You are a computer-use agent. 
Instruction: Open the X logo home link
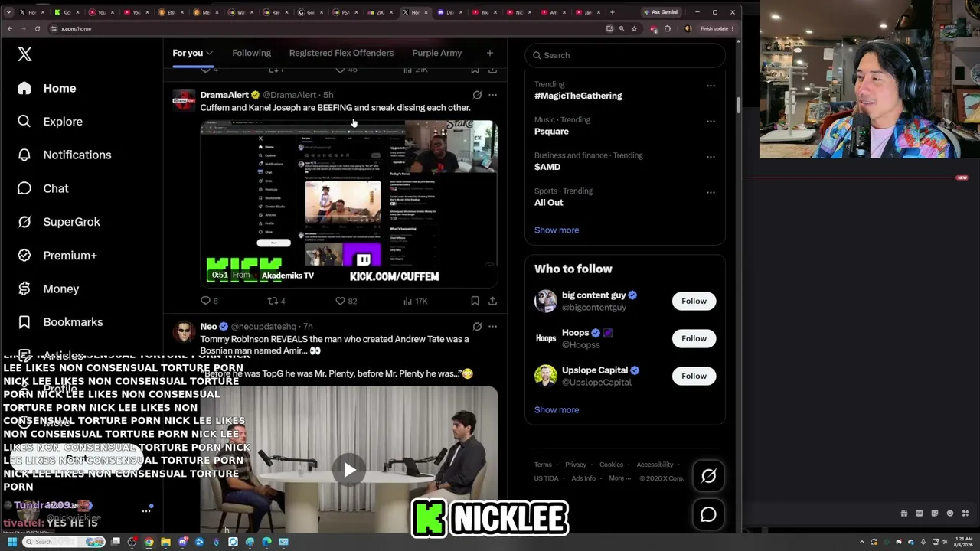pyautogui.click(x=24, y=54)
